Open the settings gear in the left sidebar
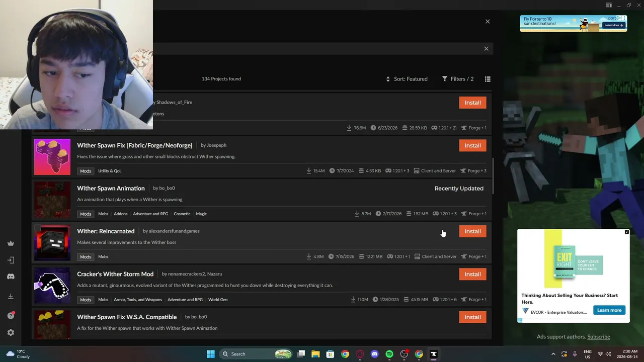Viewport: 644px width, 362px height. pyautogui.click(x=11, y=332)
